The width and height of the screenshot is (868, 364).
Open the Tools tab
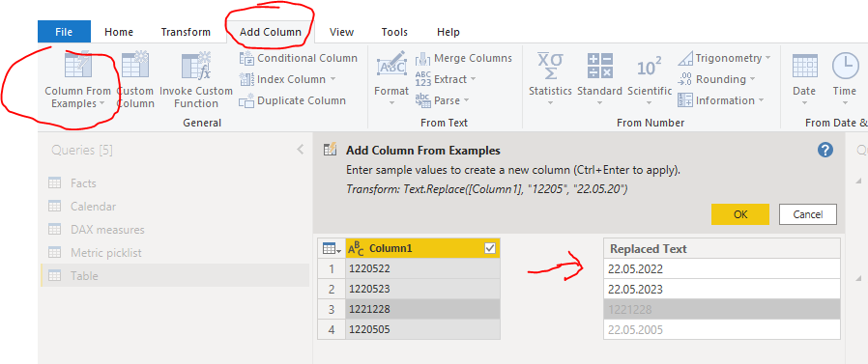pos(394,32)
